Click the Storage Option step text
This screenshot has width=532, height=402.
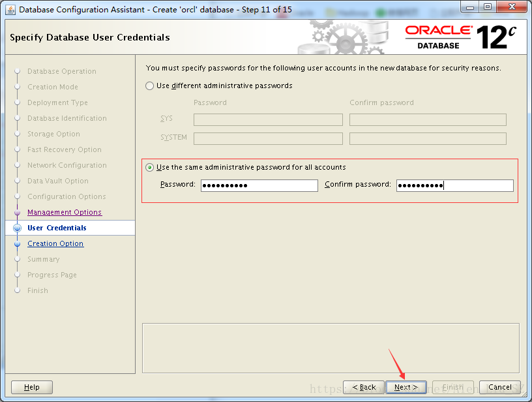pyautogui.click(x=53, y=134)
